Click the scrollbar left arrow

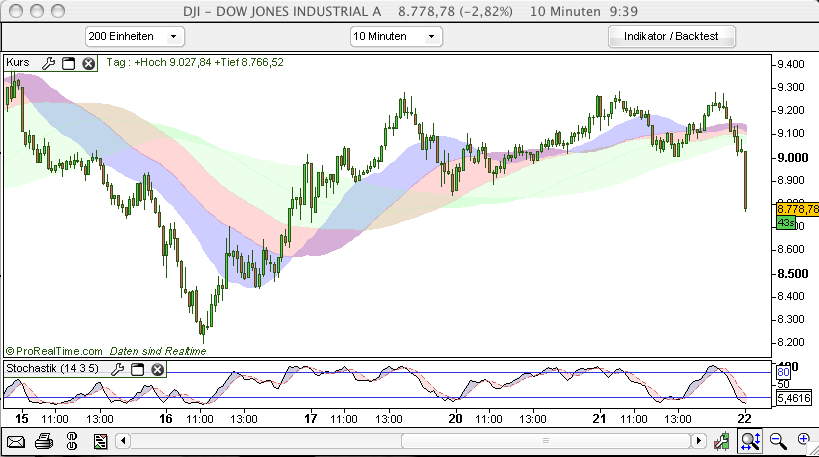123,441
